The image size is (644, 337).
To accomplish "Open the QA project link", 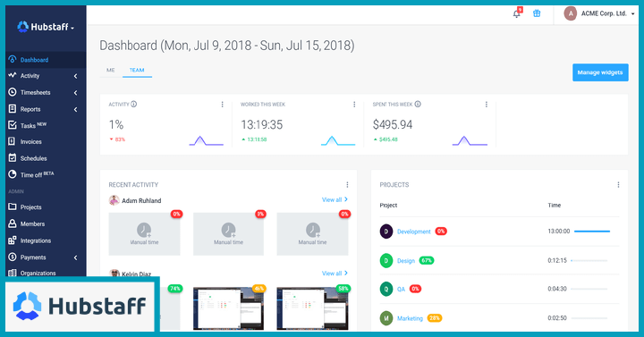I will [401, 289].
